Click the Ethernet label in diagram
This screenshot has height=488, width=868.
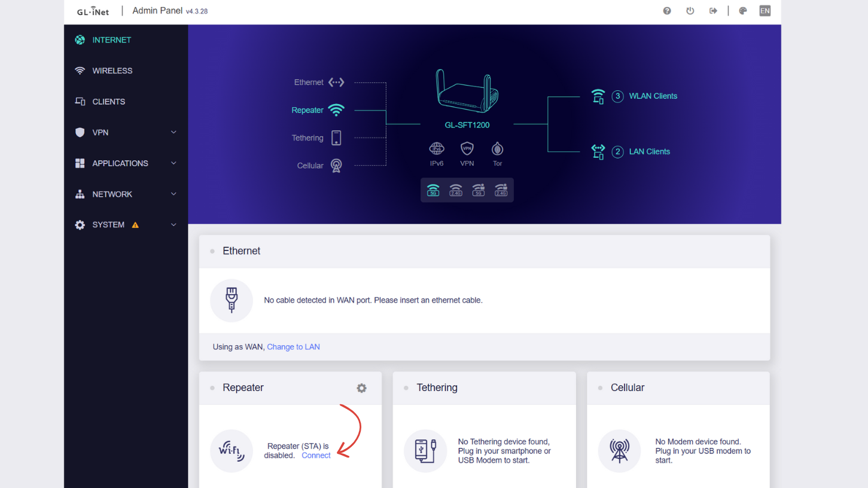309,83
